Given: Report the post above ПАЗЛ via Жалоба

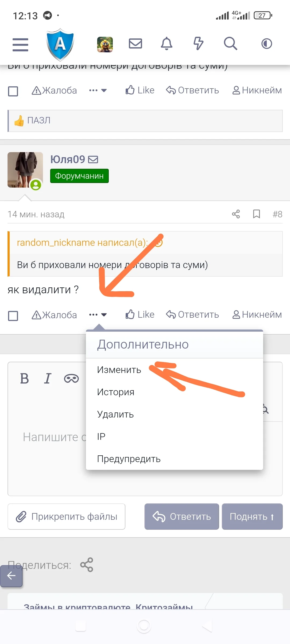Looking at the screenshot, I should (54, 90).
